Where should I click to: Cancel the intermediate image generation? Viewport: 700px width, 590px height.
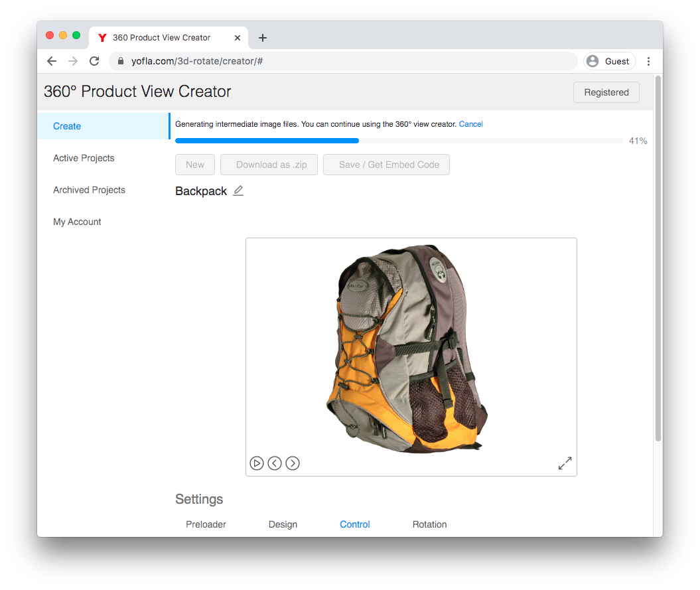470,124
